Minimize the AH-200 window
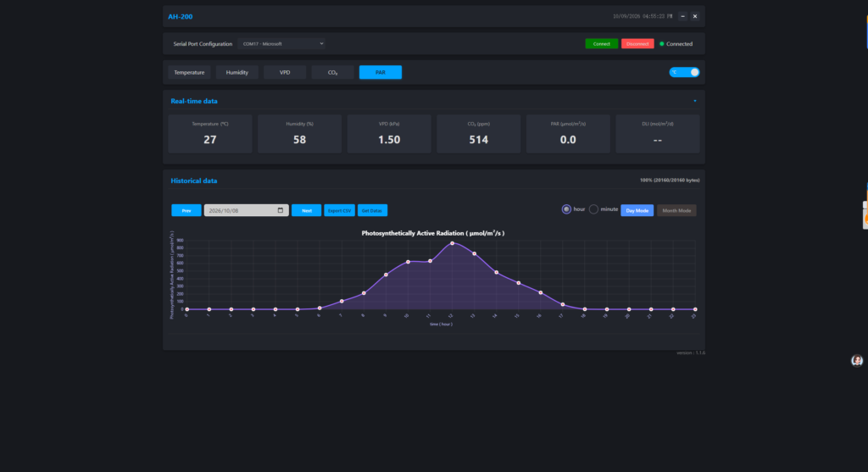 coord(682,17)
